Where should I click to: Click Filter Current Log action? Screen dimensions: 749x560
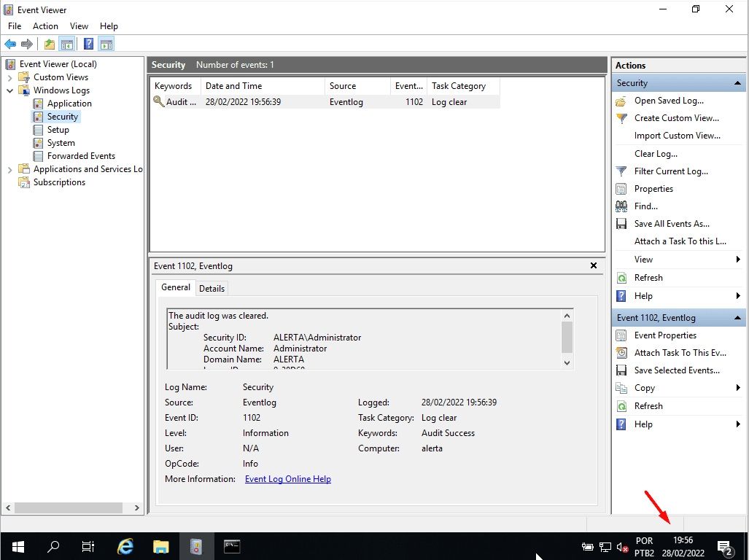tap(671, 171)
